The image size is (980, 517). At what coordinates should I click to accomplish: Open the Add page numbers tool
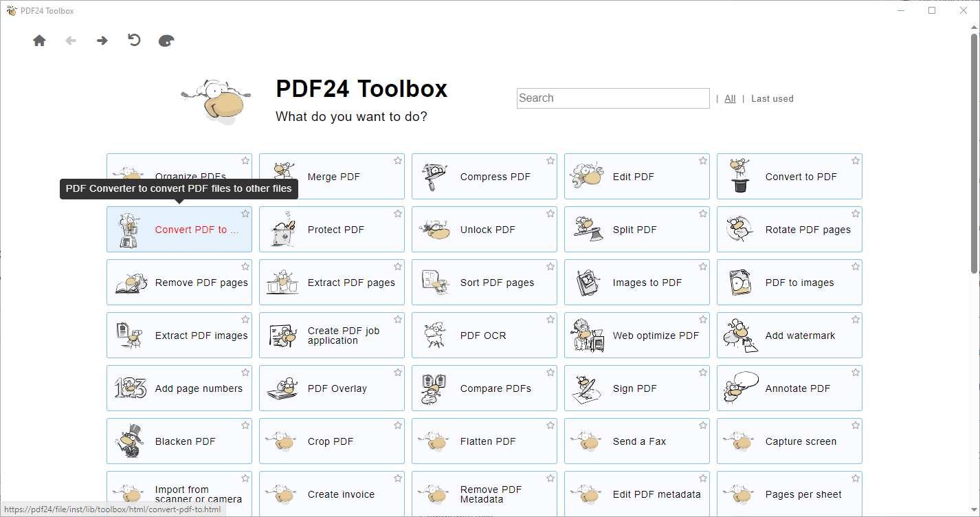click(x=179, y=388)
